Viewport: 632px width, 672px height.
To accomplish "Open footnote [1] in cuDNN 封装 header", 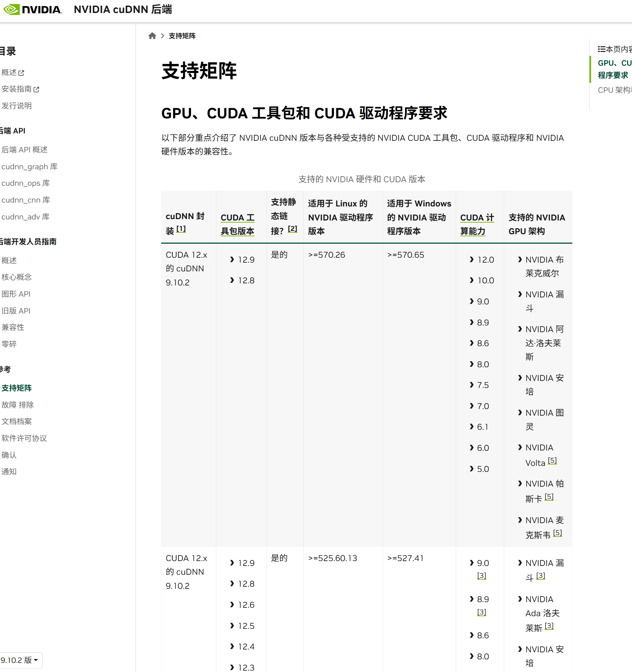I will point(181,229).
